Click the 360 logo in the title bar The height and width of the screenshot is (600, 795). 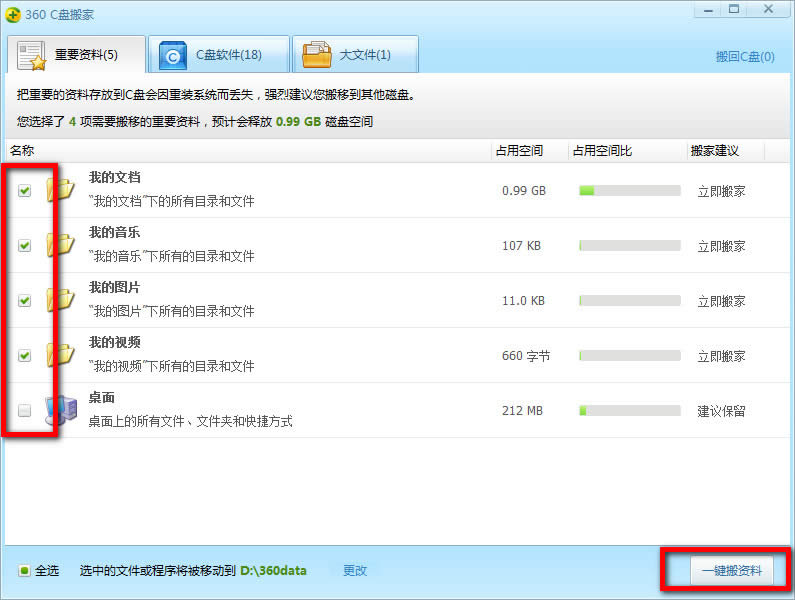[13, 12]
